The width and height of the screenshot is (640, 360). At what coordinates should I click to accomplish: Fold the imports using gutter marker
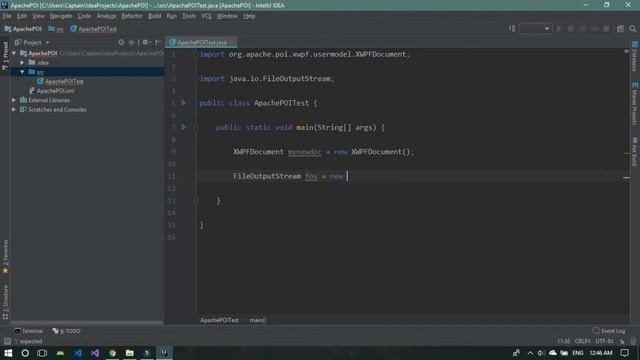[x=196, y=54]
